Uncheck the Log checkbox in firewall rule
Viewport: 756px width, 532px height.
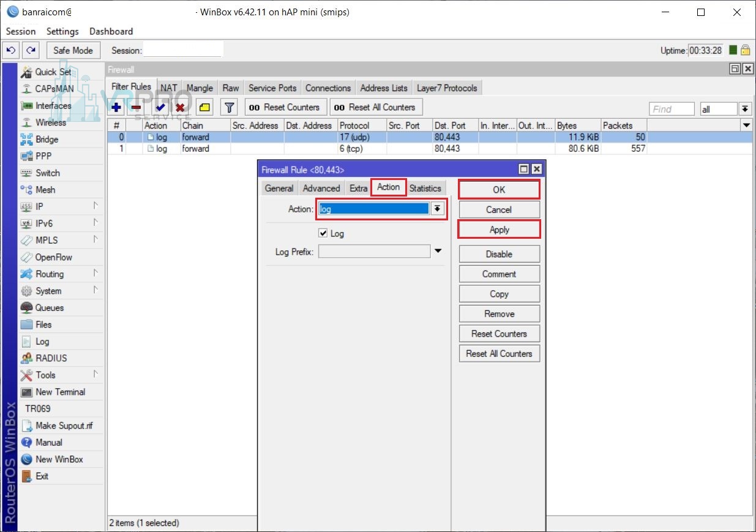tap(324, 233)
